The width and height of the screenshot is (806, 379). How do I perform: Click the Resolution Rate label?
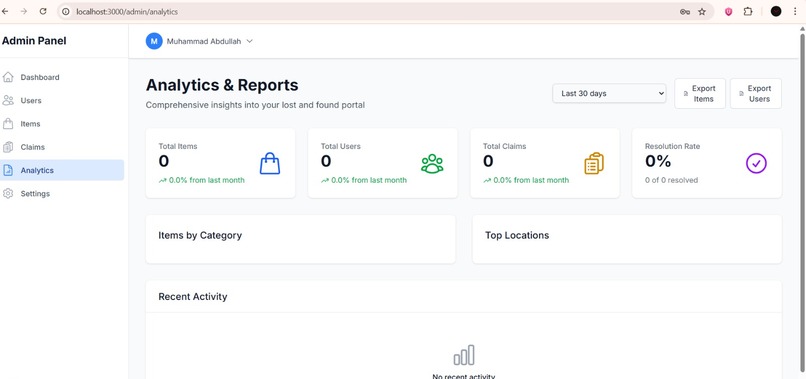[672, 146]
